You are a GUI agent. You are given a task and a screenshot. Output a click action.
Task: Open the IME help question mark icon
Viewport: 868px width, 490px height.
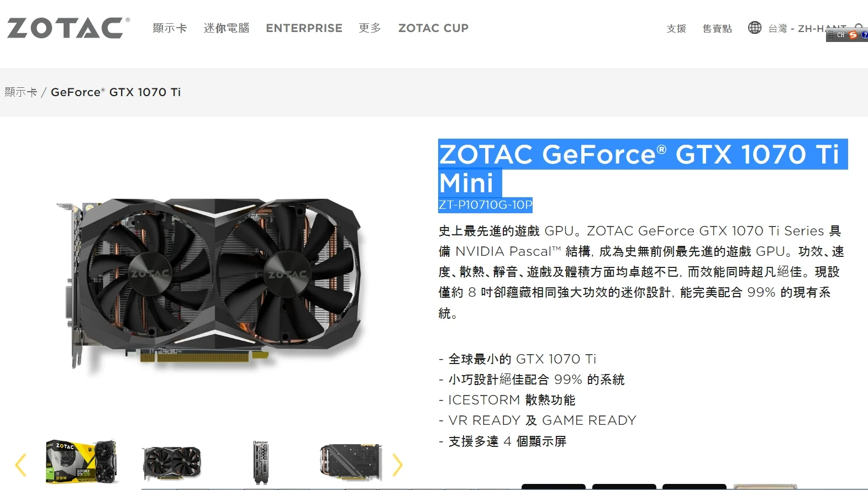click(x=864, y=35)
